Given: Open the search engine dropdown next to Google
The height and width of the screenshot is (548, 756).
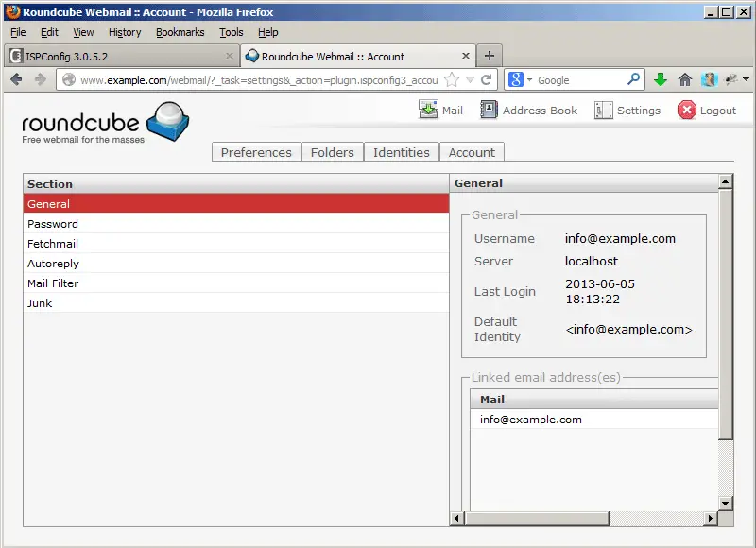Looking at the screenshot, I should (x=521, y=80).
